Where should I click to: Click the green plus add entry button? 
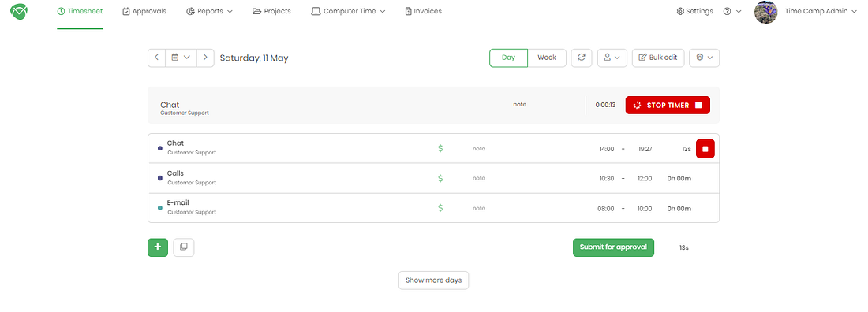pyautogui.click(x=158, y=247)
